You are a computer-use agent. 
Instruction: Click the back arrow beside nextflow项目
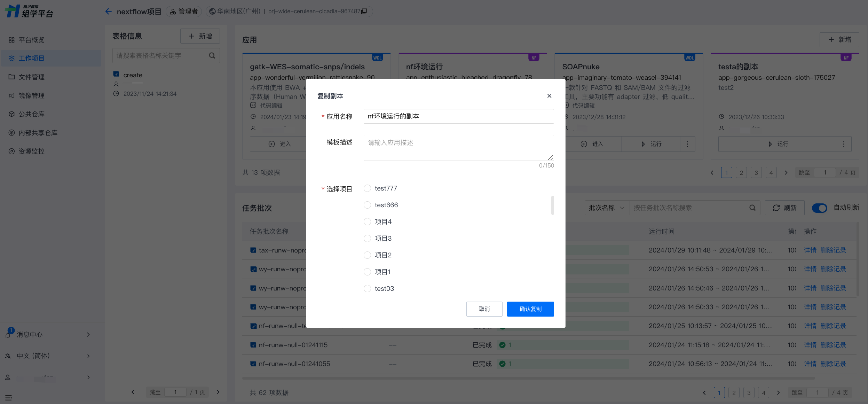tap(108, 11)
